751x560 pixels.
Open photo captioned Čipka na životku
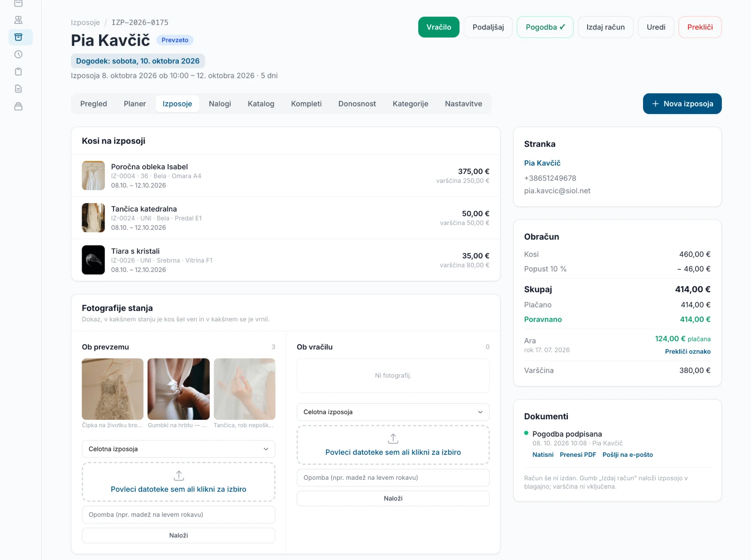tap(113, 389)
